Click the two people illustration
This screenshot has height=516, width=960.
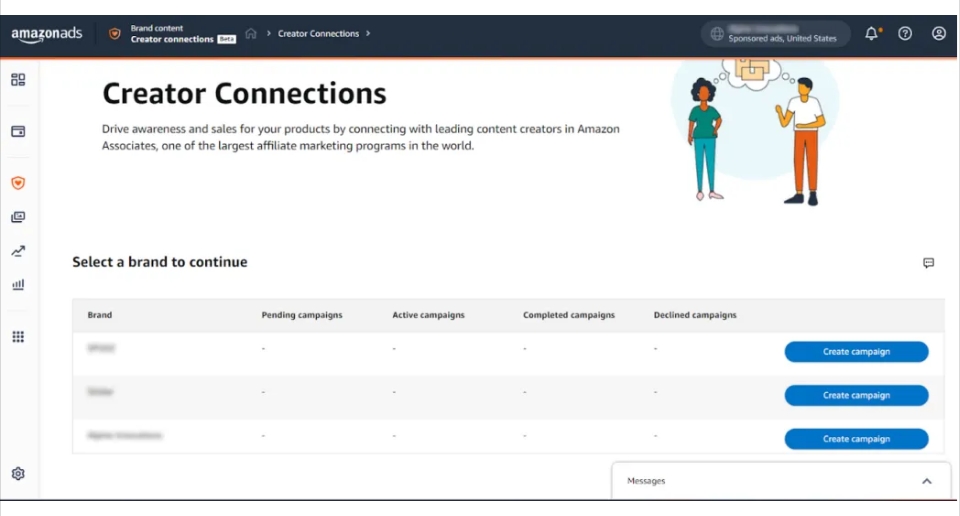point(754,133)
